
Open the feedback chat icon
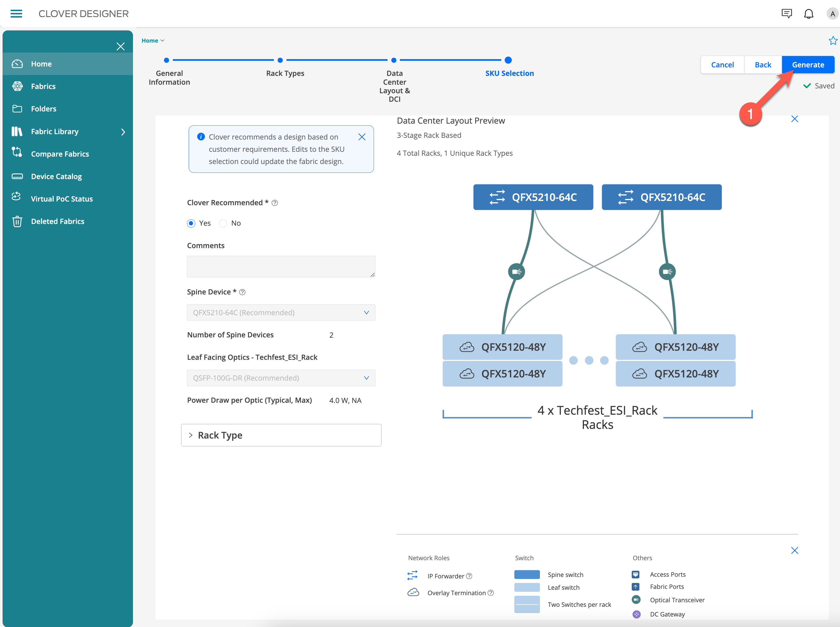(x=787, y=14)
